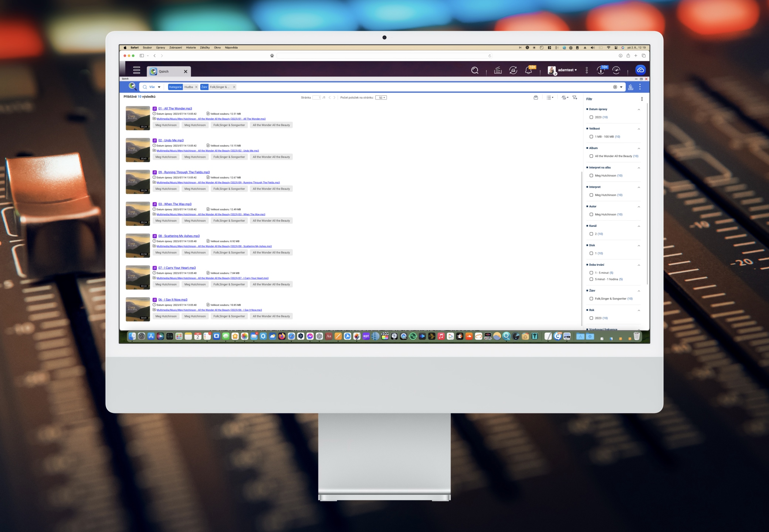The height and width of the screenshot is (532, 769).
Task: Open the sort order dropdown
Action: tap(565, 98)
